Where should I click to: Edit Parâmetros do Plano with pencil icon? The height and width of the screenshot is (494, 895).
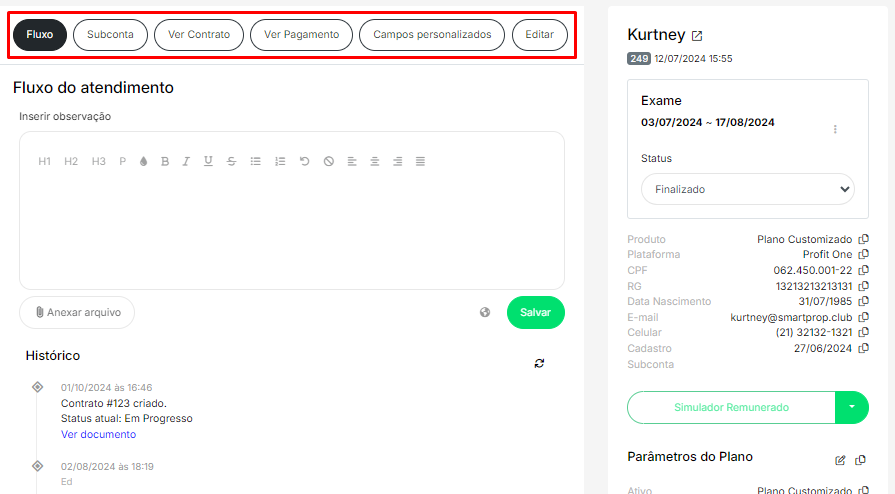pyautogui.click(x=840, y=460)
